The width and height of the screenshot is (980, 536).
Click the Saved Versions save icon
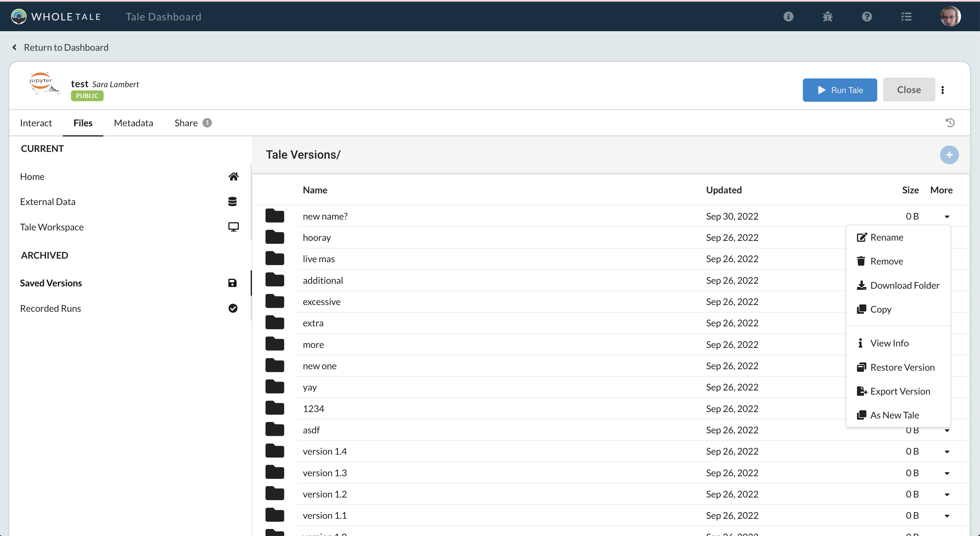coord(232,283)
